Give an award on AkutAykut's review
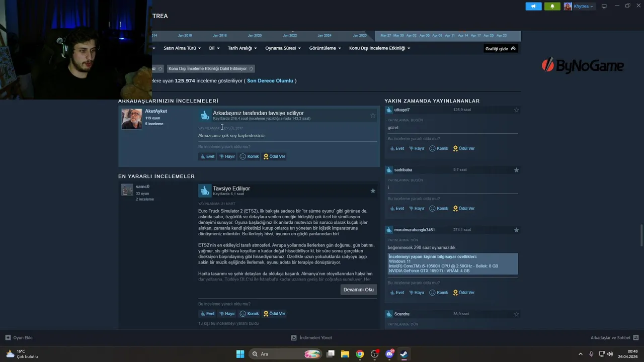The image size is (644, 362). pyautogui.click(x=274, y=156)
